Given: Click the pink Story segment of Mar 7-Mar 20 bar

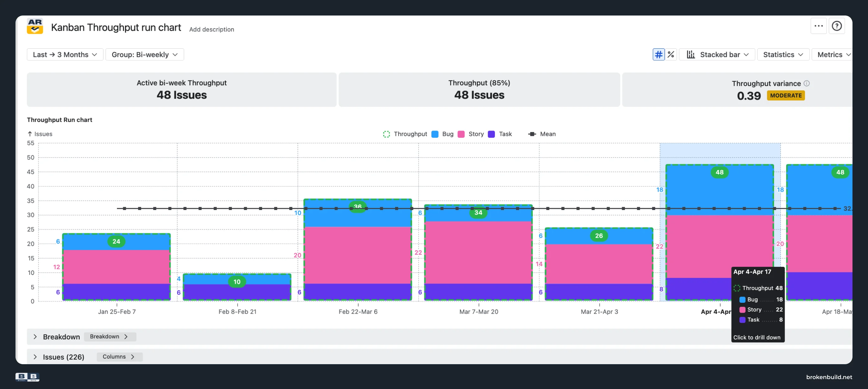Looking at the screenshot, I should (x=478, y=253).
